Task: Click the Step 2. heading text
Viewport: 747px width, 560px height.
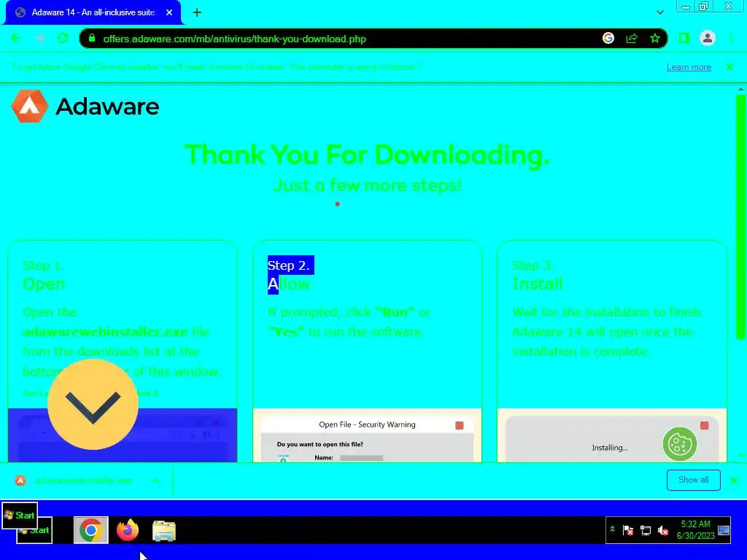Action: tap(289, 265)
